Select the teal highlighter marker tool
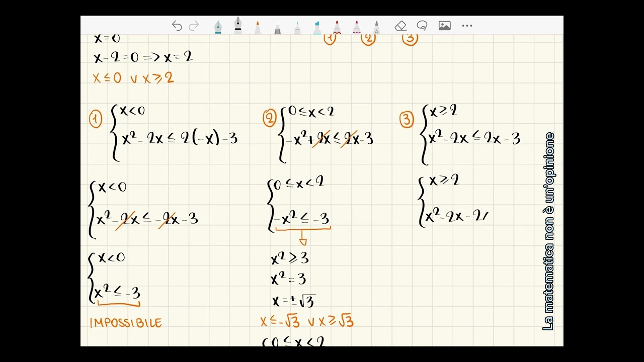The image size is (644, 362). click(317, 28)
